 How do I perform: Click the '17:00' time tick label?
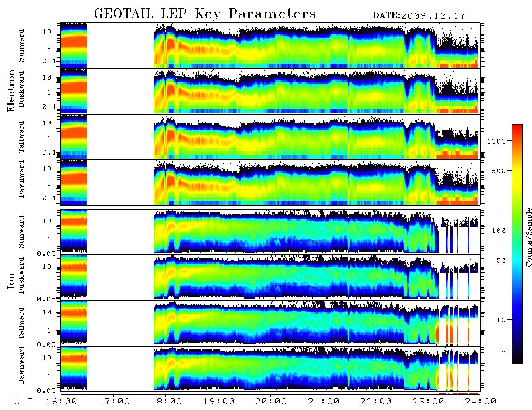(x=114, y=402)
